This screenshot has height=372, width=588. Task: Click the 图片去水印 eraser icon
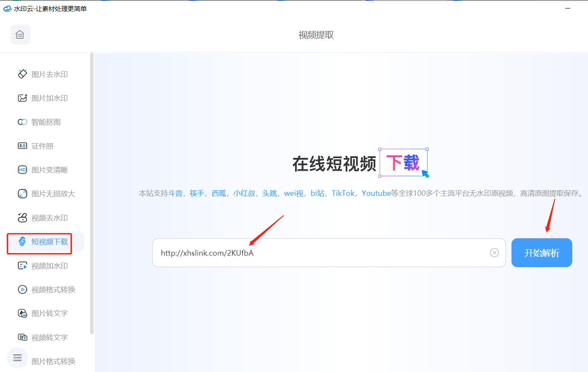point(23,74)
